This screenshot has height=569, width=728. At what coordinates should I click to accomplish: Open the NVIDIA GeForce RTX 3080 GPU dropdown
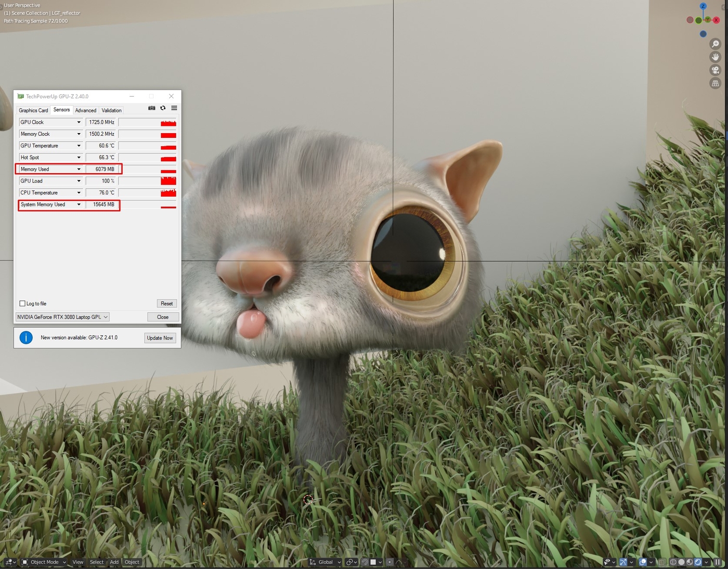62,317
